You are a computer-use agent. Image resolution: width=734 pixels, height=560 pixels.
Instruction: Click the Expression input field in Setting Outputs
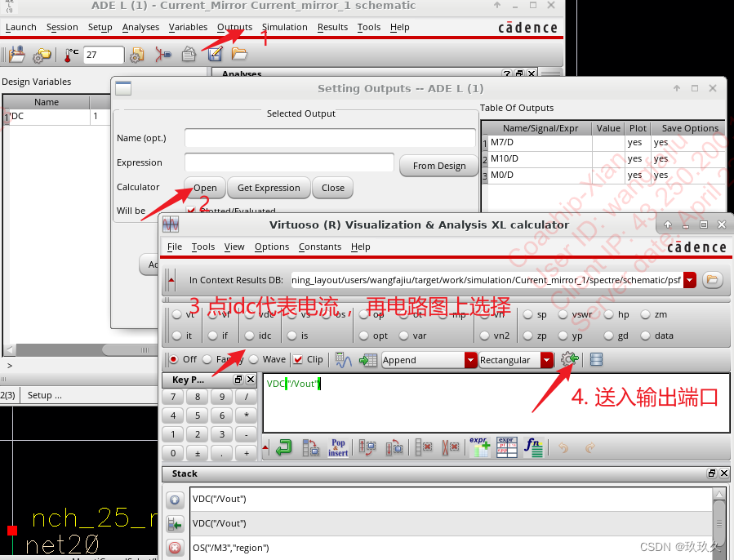[289, 162]
